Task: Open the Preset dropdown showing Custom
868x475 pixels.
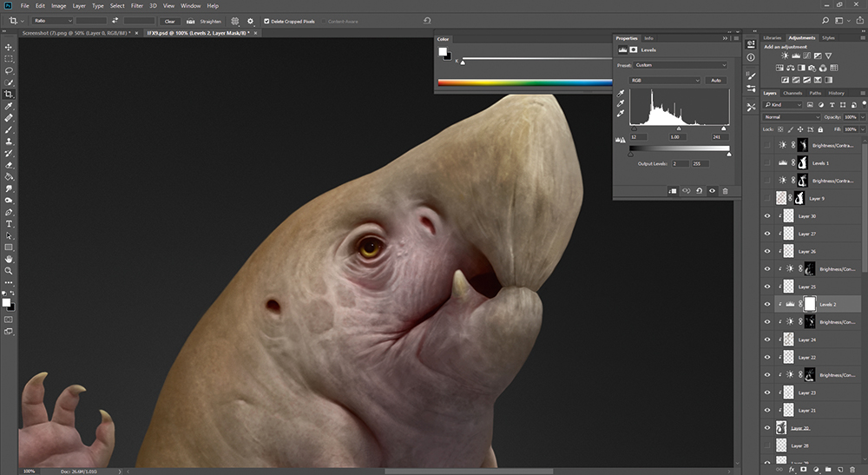Action: pos(680,65)
